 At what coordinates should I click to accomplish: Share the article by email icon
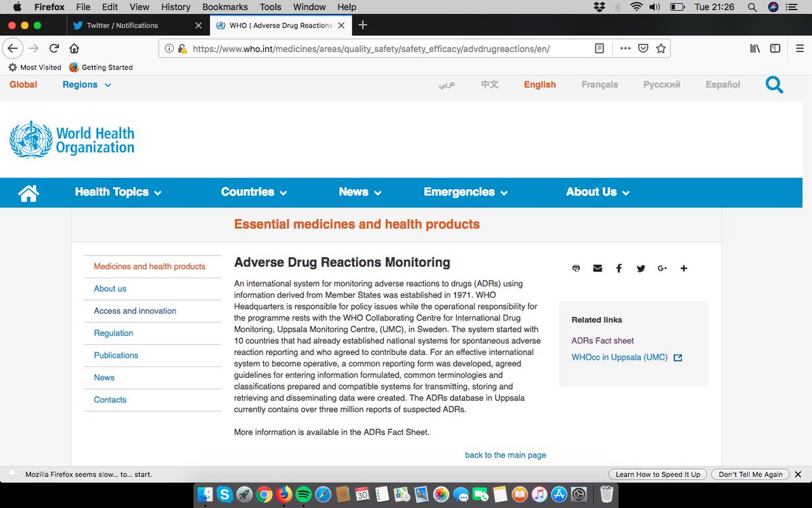pos(597,268)
